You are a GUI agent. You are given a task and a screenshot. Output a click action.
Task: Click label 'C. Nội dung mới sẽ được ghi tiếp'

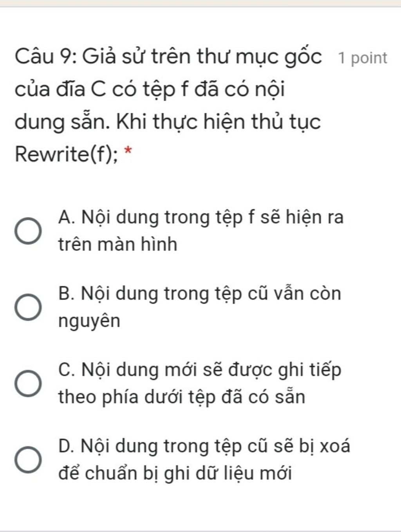pos(199,370)
